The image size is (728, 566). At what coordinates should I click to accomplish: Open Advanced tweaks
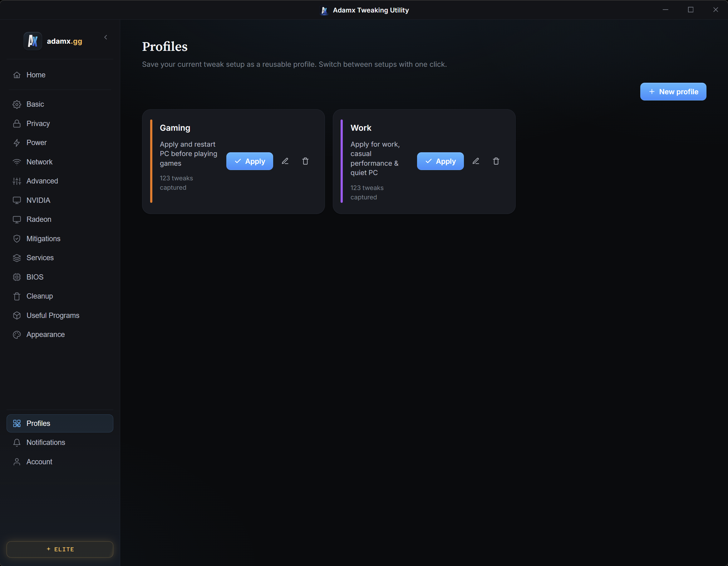pos(60,181)
